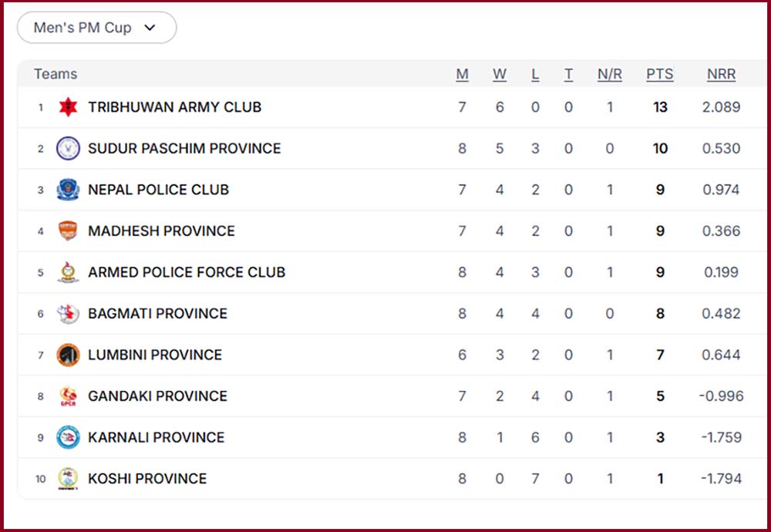The image size is (771, 532).
Task: Click the Madhesh Province team logo
Action: pos(68,231)
